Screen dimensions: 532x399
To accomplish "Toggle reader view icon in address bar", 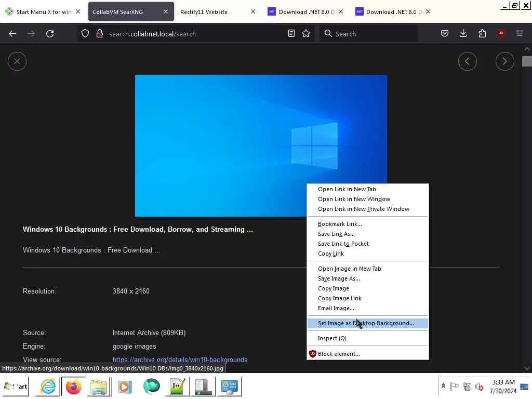I will (x=291, y=33).
